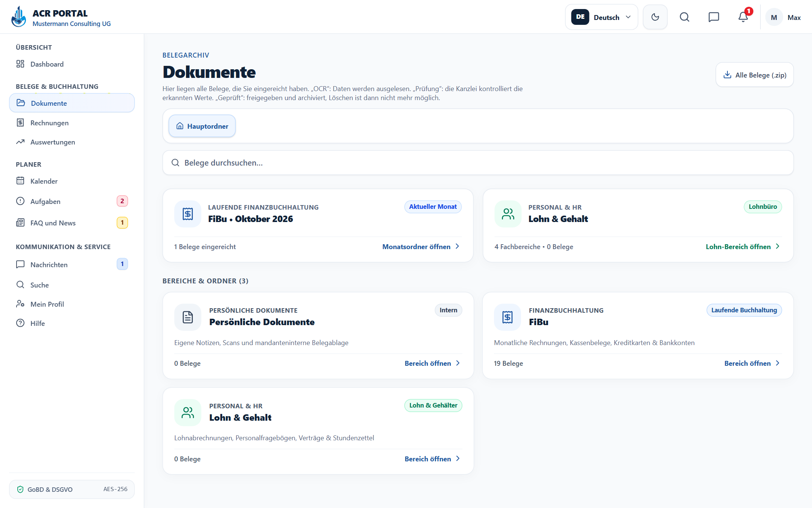Open Rechnungen in the sidebar
812x508 pixels.
(x=72, y=123)
